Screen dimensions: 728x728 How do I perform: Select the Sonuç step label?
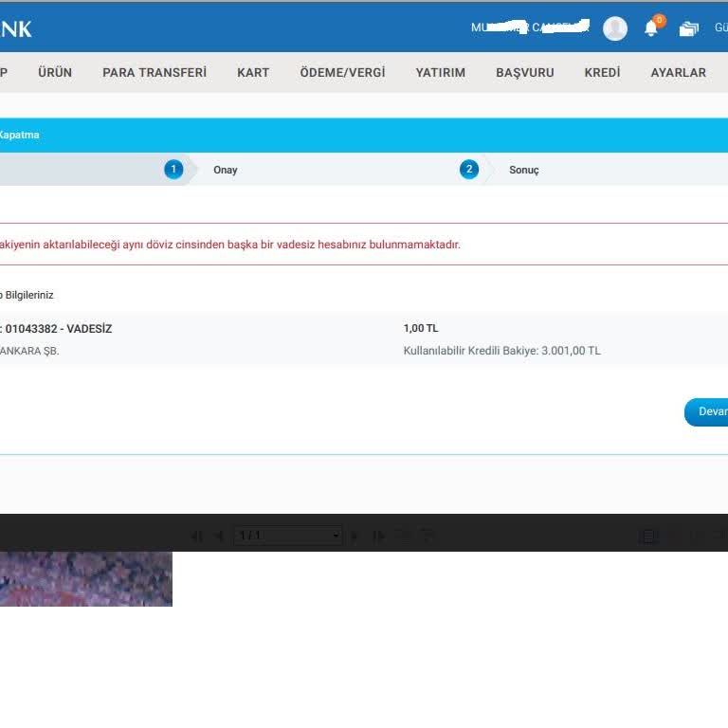coord(523,170)
